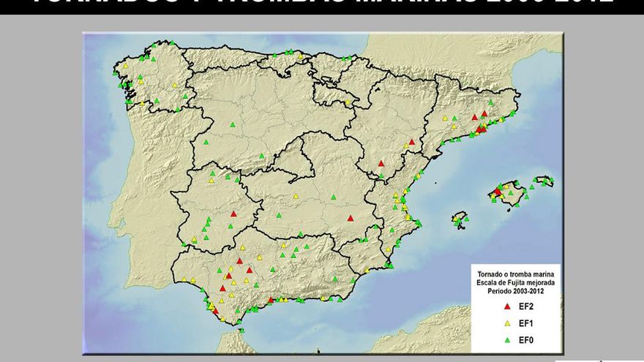Viewport: 644px width, 362px height.
Task: Click the black title banner at top
Action: [x=322, y=6]
